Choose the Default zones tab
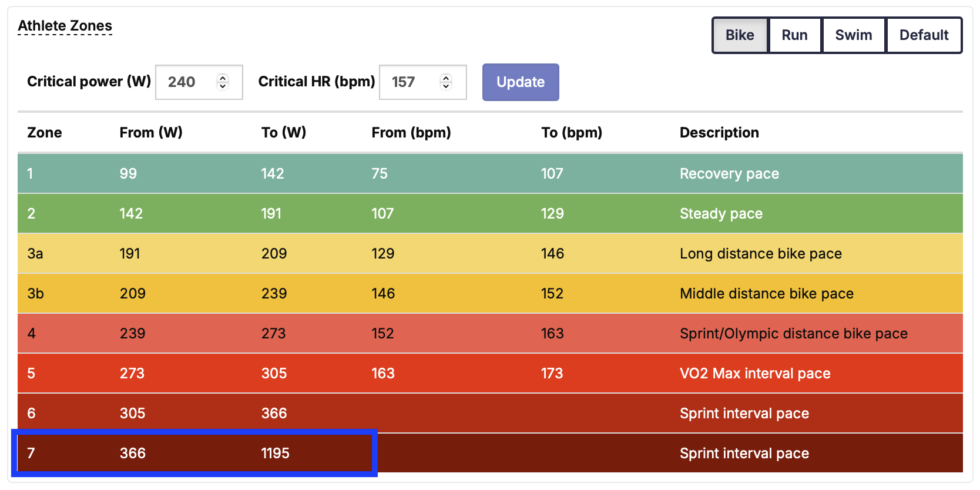 (924, 35)
